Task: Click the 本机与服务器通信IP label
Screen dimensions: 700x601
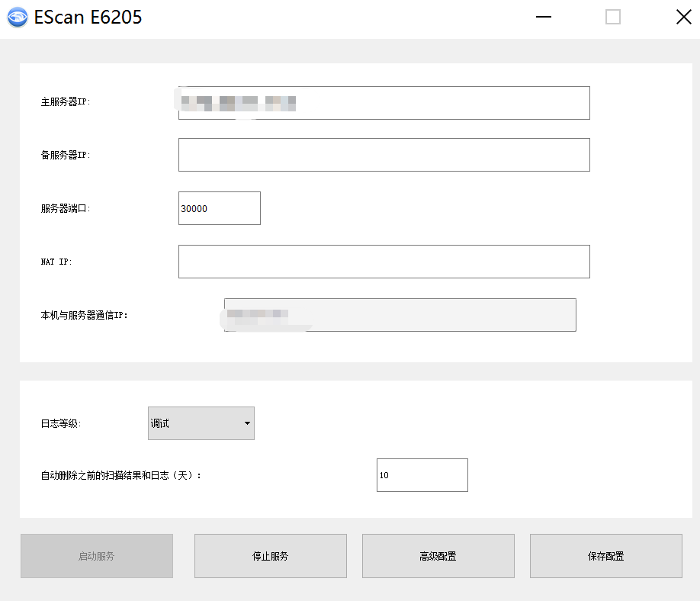Action: 85,315
